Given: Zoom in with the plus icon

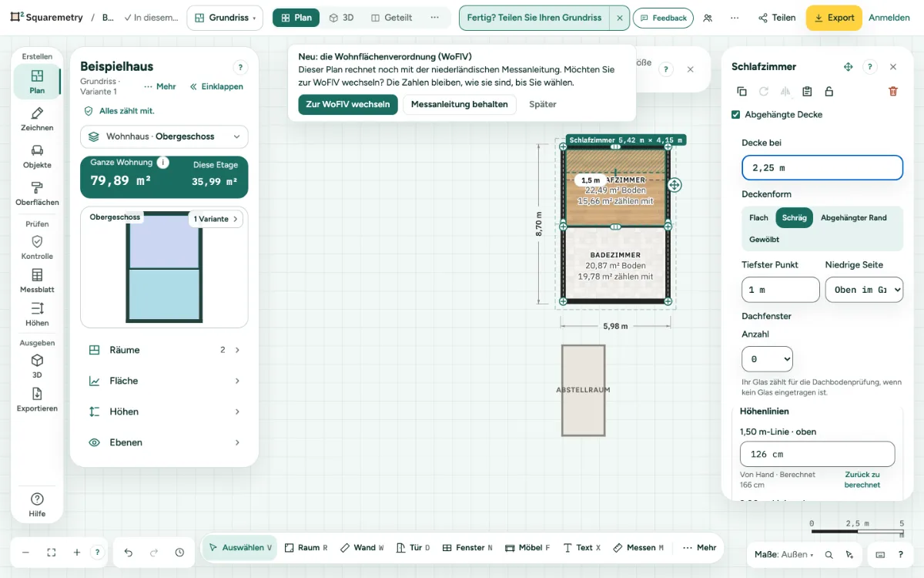Looking at the screenshot, I should [77, 553].
